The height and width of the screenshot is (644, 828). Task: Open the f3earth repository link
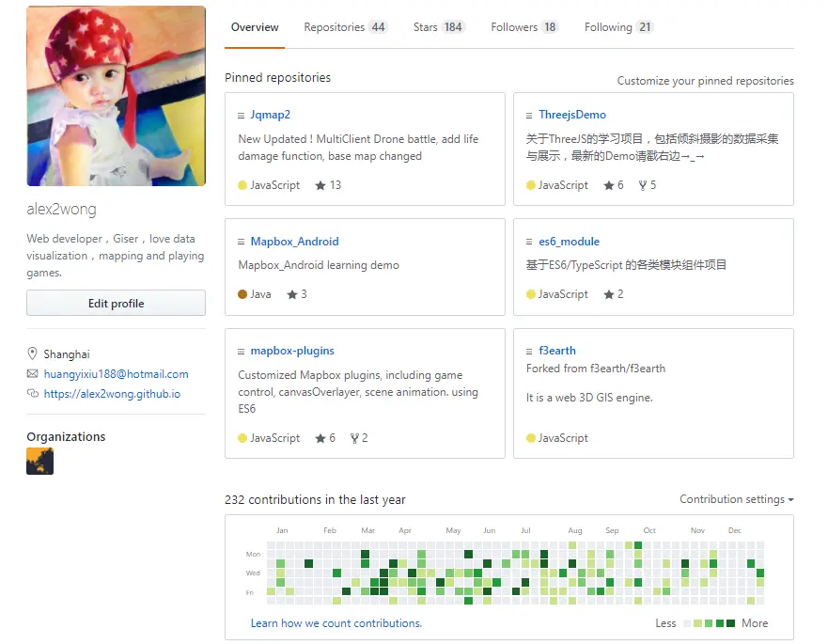(x=557, y=351)
